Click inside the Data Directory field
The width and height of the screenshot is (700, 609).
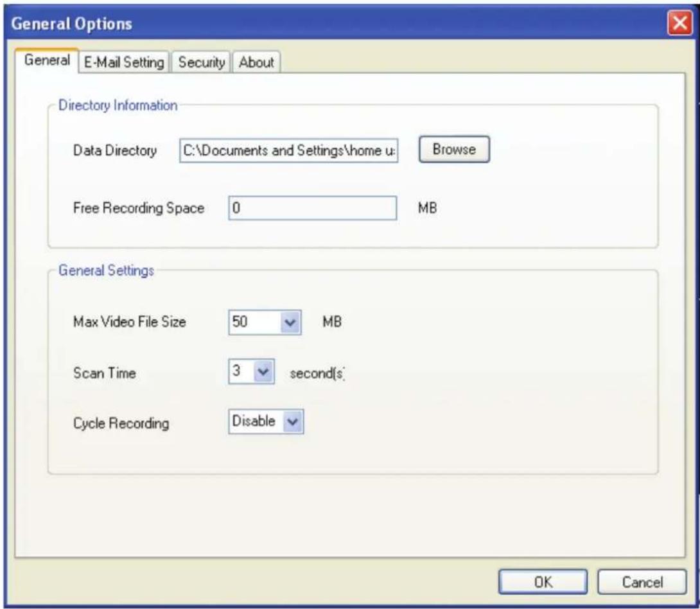[x=288, y=150]
